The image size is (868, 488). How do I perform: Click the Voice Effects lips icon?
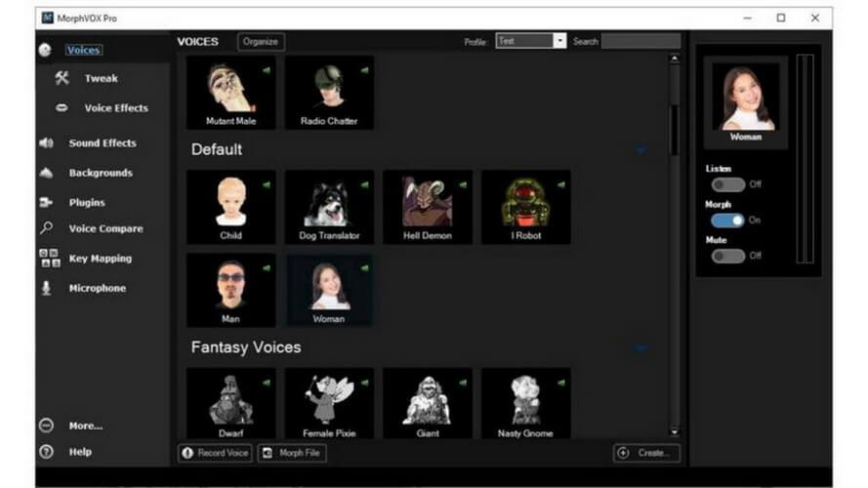click(62, 108)
